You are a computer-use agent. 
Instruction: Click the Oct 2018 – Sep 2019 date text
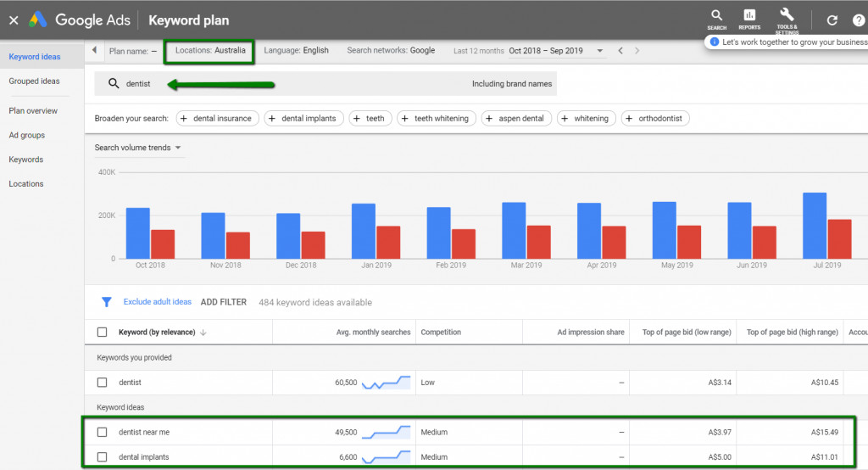point(546,51)
